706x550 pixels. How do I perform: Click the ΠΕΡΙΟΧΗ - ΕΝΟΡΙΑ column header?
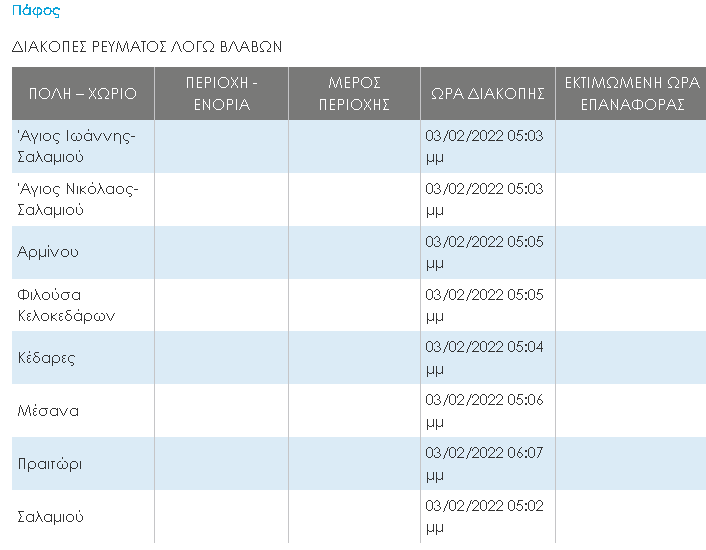pyautogui.click(x=221, y=94)
